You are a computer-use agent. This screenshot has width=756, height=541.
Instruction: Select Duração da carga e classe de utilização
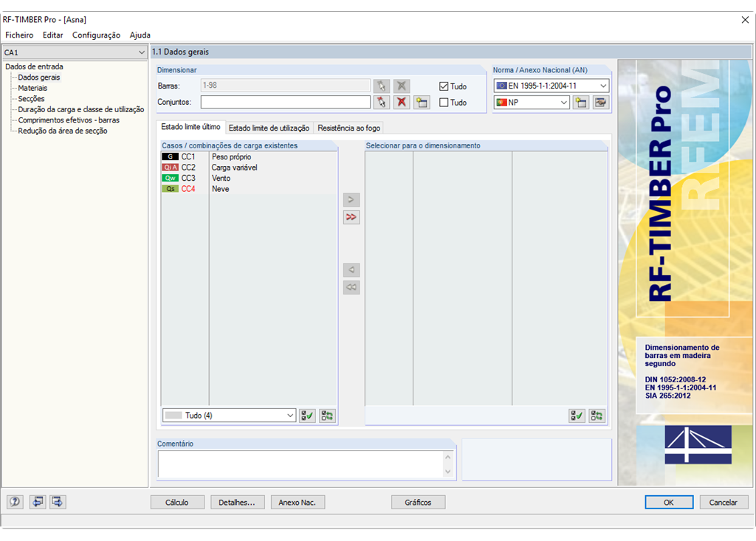pos(81,109)
